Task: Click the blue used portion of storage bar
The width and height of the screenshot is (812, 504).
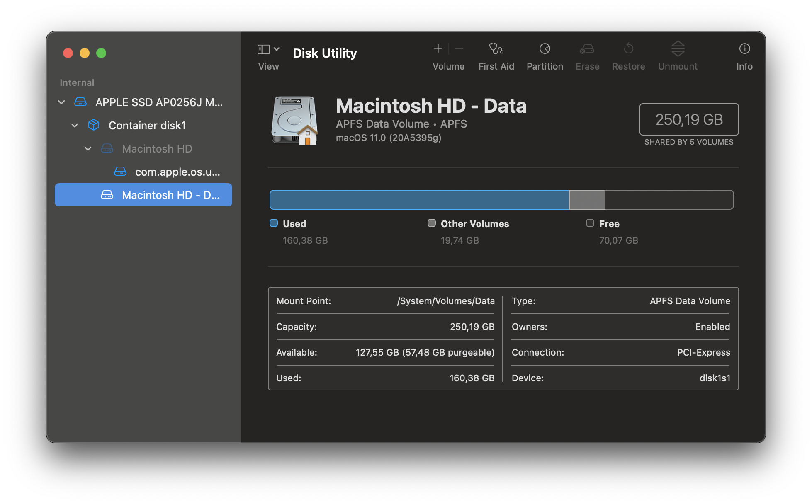Action: [419, 200]
